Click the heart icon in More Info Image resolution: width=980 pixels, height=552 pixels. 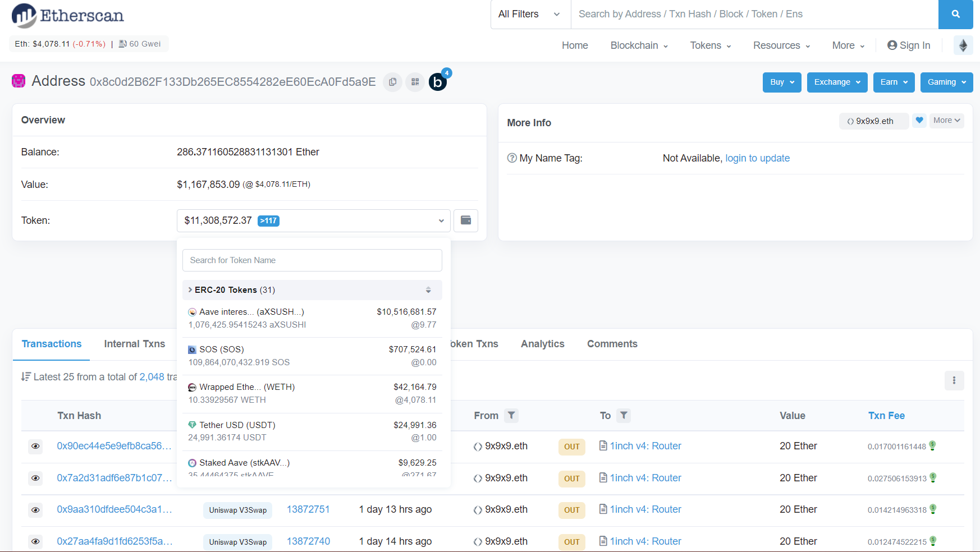click(919, 120)
